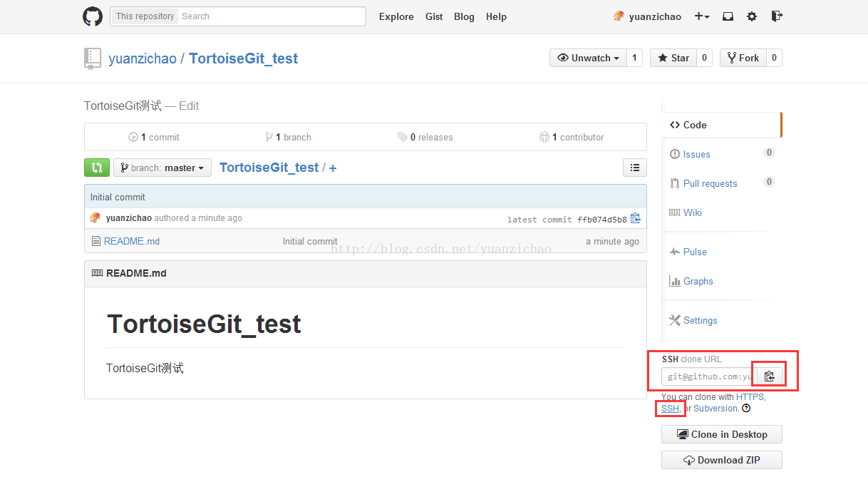The height and width of the screenshot is (482, 868).
Task: Copy the commit SHA clipboard icon
Action: (636, 218)
